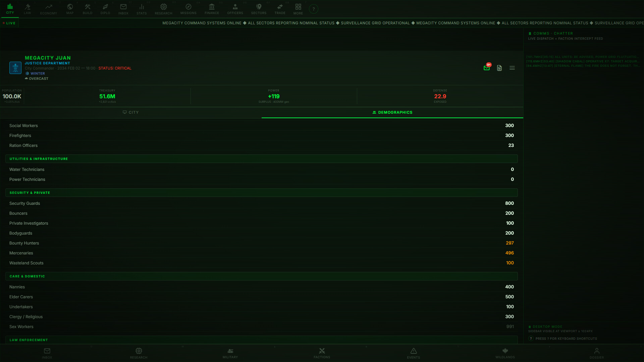Open the top navigation Inbox
644x362 pixels.
pyautogui.click(x=123, y=9)
